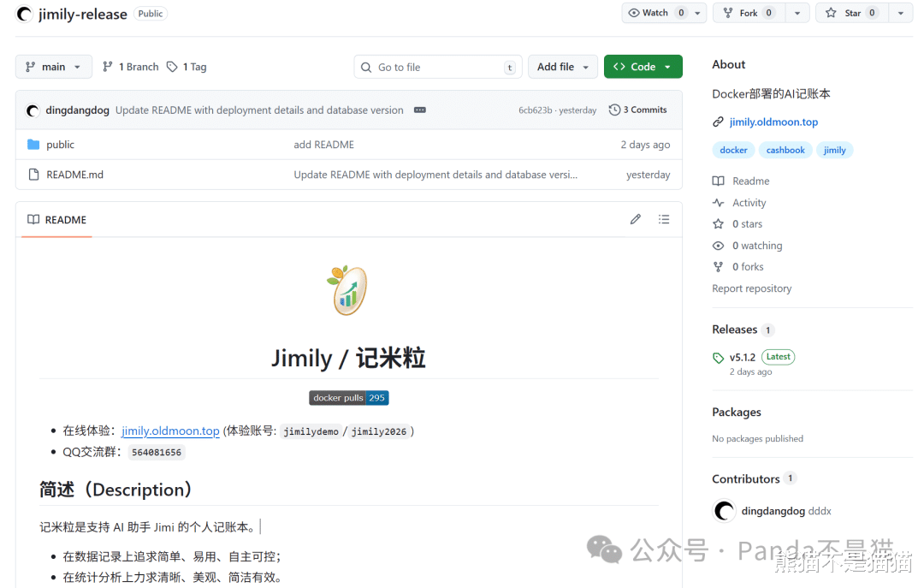The image size is (924, 588).
Task: View the 3 Commits history
Action: [638, 110]
